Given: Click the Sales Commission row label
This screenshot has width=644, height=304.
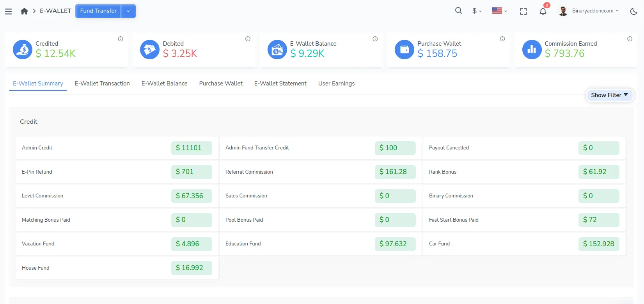Looking at the screenshot, I should point(246,196).
